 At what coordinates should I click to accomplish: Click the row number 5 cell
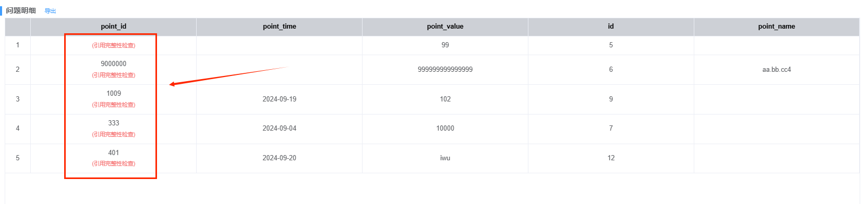18,158
